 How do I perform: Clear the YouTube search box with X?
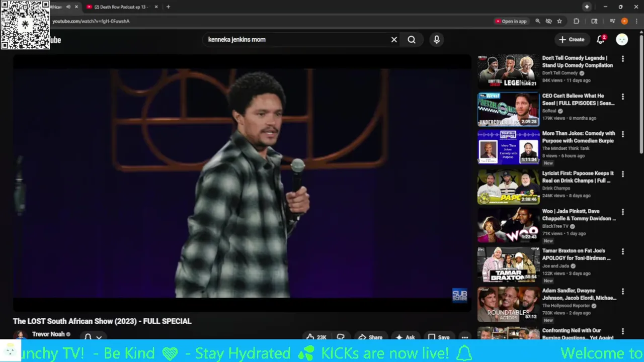[394, 40]
